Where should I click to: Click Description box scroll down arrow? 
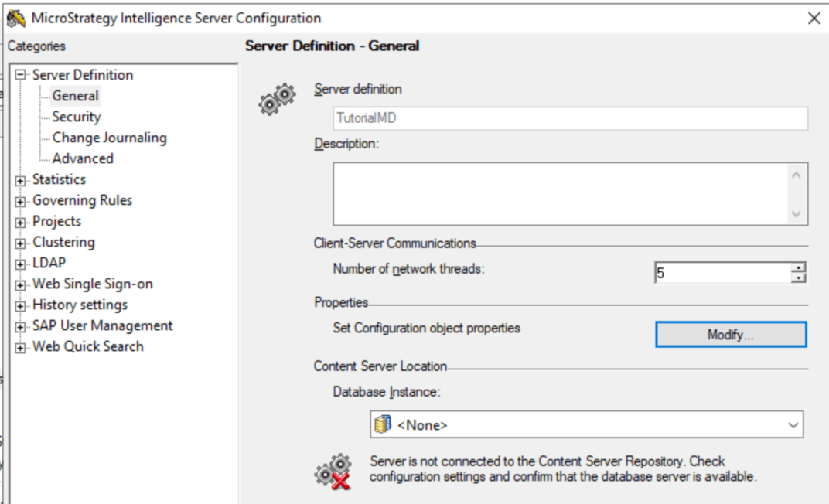click(x=797, y=214)
